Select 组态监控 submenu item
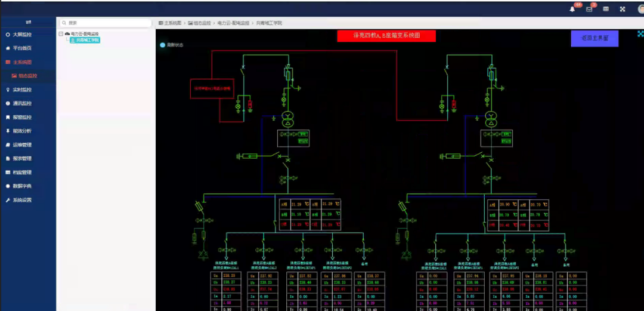Screen dimensions: 644x311 coord(28,76)
